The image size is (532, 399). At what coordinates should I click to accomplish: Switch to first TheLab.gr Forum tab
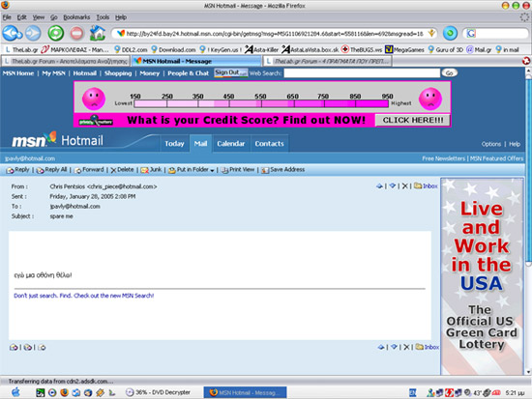[x=66, y=62]
